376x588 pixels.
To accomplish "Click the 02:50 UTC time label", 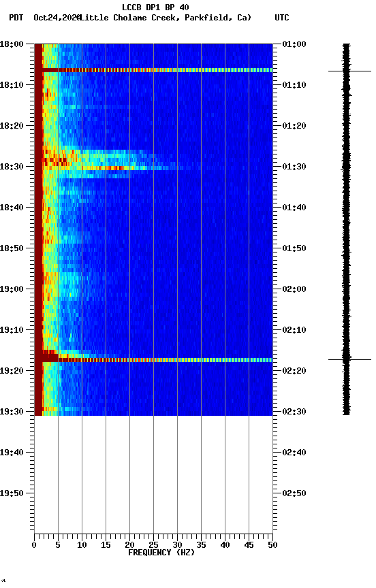I will point(294,493).
